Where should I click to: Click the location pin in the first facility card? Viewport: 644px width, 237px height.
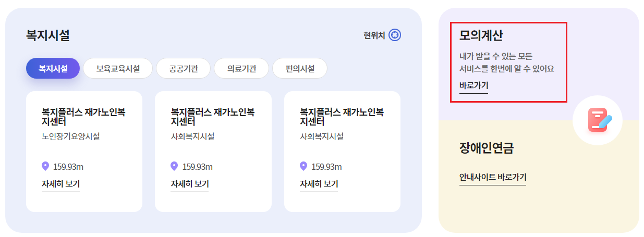tap(45, 166)
